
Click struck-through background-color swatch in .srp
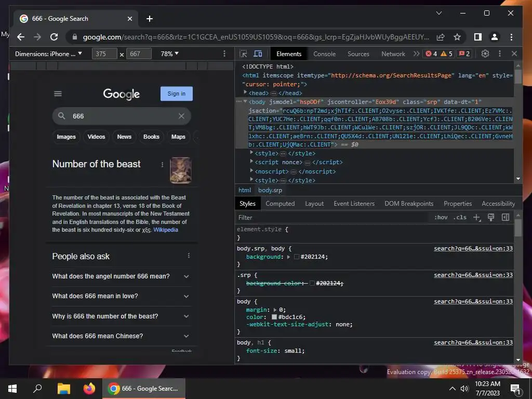(x=312, y=283)
